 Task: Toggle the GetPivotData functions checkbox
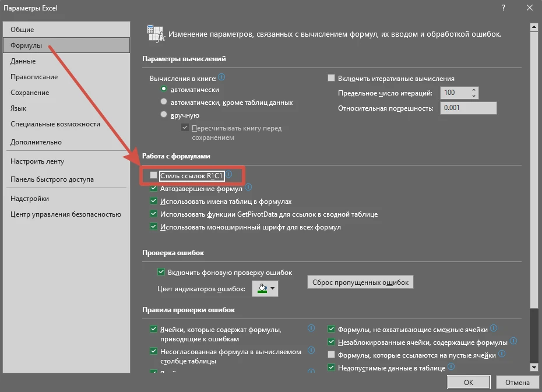(x=153, y=214)
